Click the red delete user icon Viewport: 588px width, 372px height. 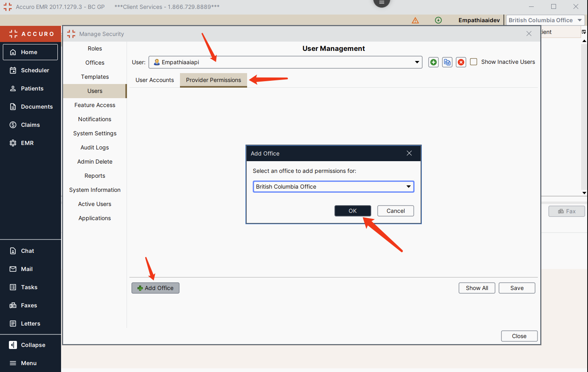[461, 62]
